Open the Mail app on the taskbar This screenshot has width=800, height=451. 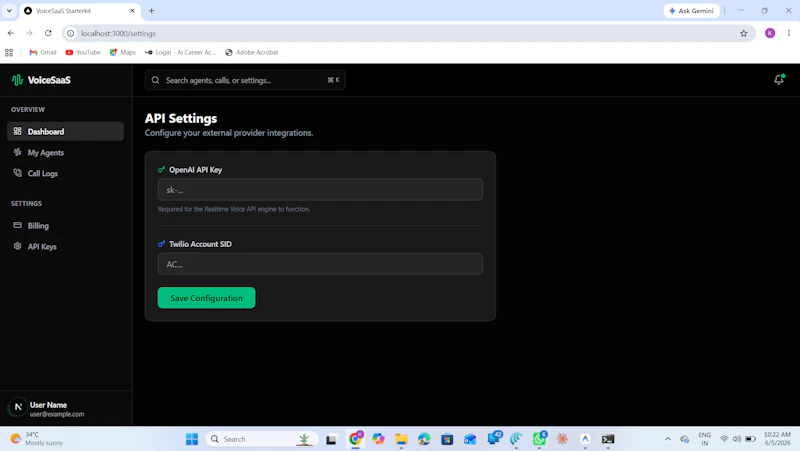(x=470, y=439)
